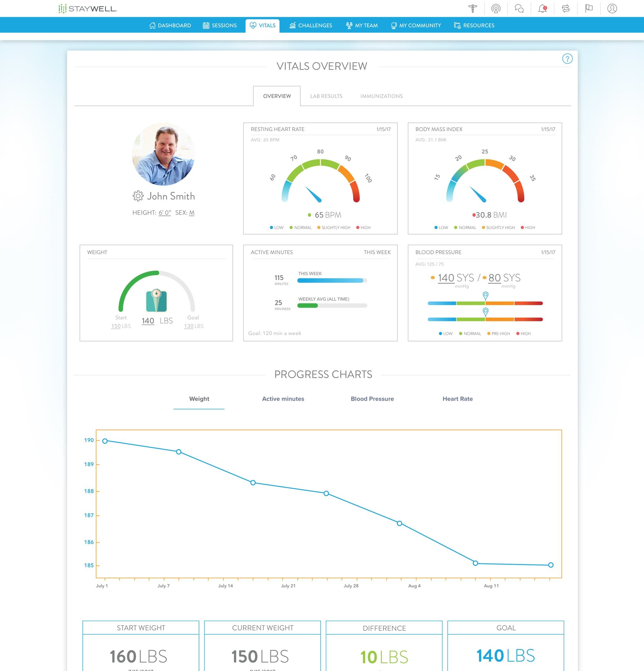Go to Dashboard in navigation bar
Screen dimensions: 644x671
170,25
